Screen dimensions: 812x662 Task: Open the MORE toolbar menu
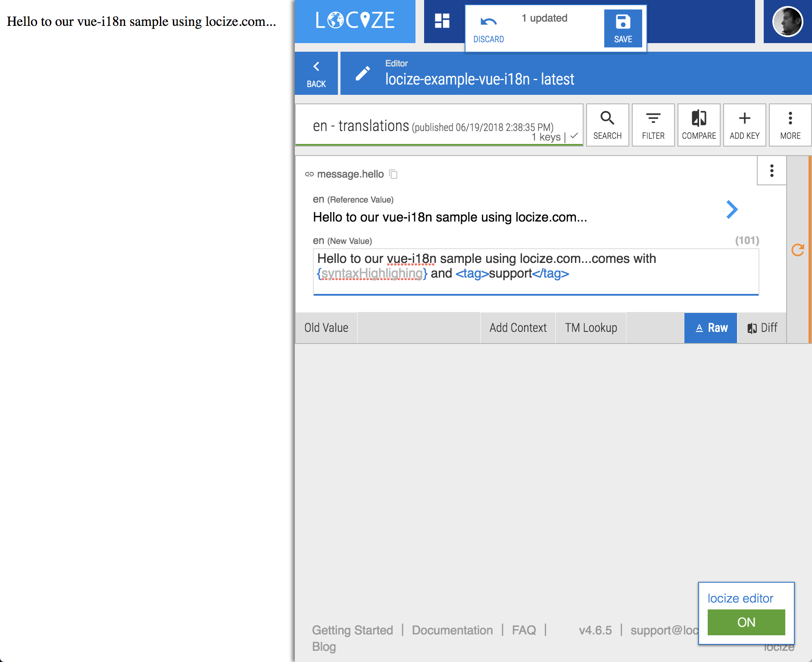point(790,125)
